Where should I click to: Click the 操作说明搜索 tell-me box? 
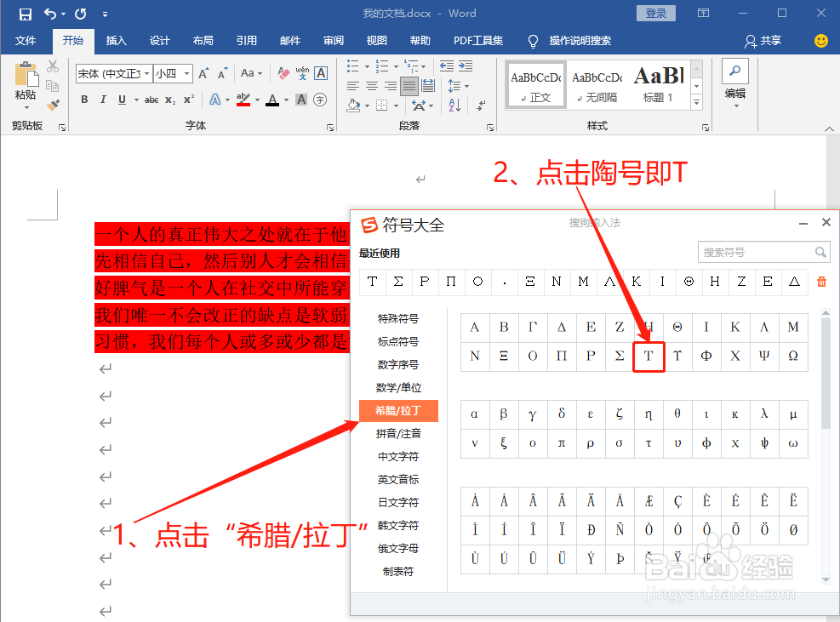pos(580,41)
